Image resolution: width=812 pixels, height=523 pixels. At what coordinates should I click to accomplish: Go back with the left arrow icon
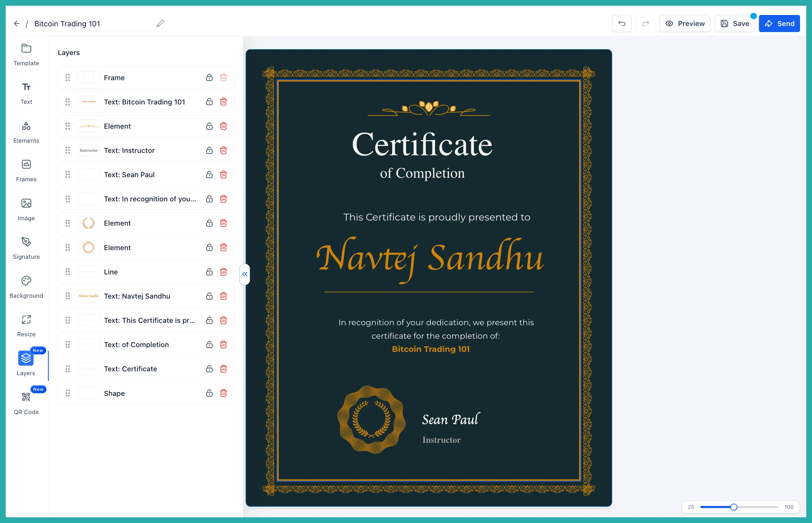pyautogui.click(x=17, y=23)
